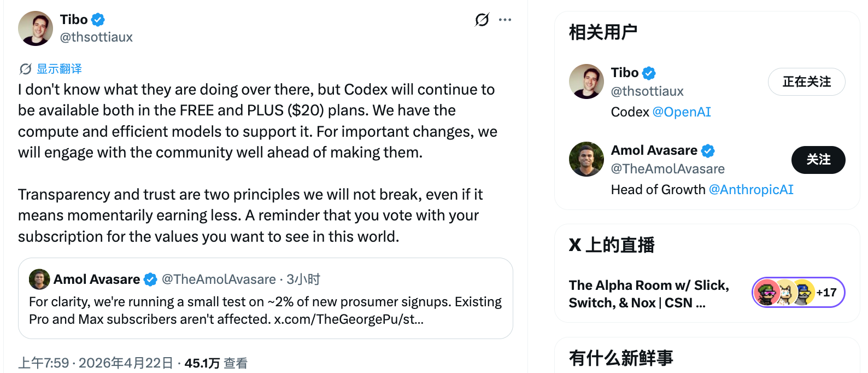Open the quoted tweet's 3小时 timestamp
Viewport: 868px width, 373px height.
click(303, 279)
